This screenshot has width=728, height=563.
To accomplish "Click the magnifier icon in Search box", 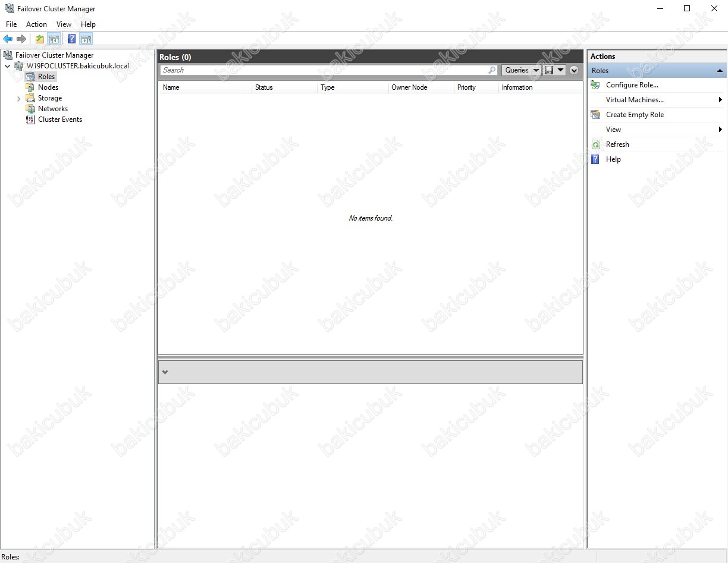I will coord(492,70).
